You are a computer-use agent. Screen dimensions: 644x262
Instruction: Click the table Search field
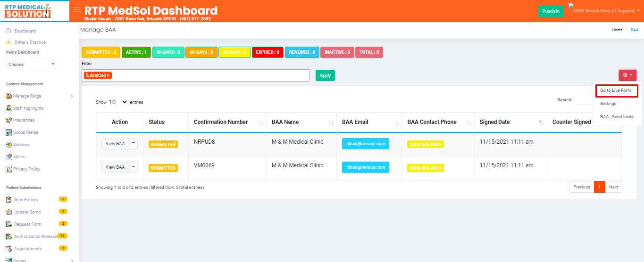584,100
